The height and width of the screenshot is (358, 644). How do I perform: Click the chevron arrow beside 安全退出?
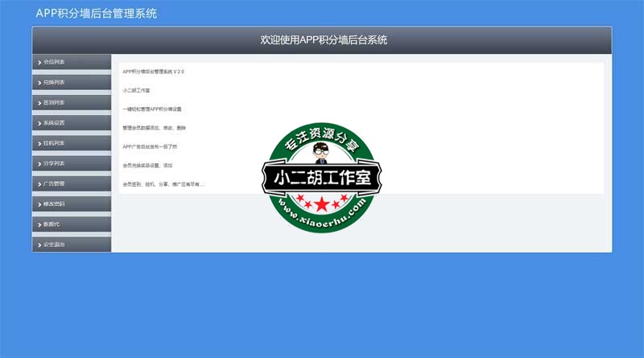(x=39, y=245)
